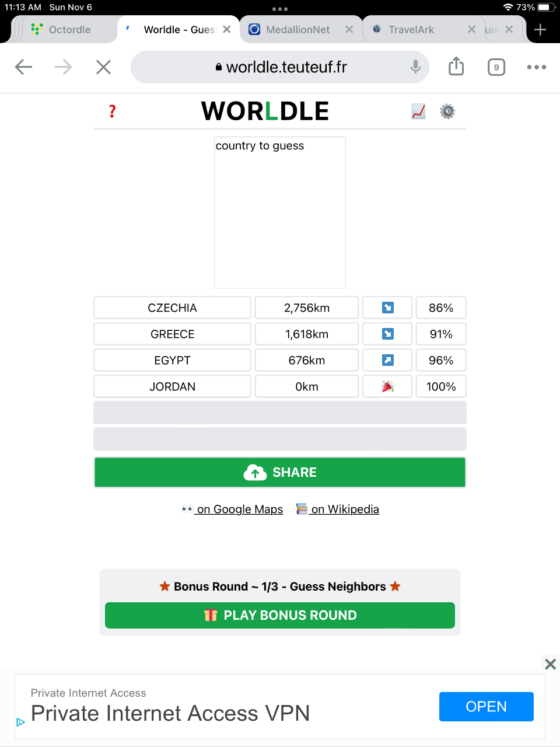Click the OPEN button on VPN ad
Image resolution: width=560 pixels, height=747 pixels.
487,707
